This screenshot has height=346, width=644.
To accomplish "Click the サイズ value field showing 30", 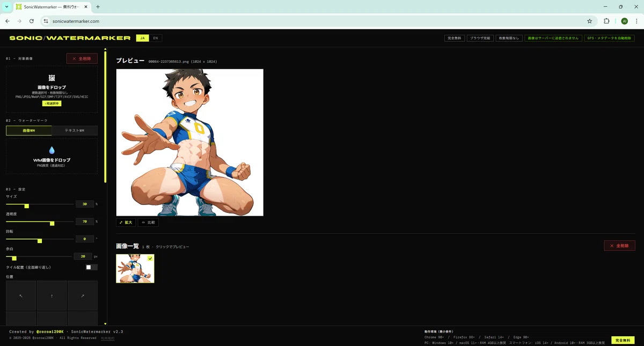I will click(84, 204).
